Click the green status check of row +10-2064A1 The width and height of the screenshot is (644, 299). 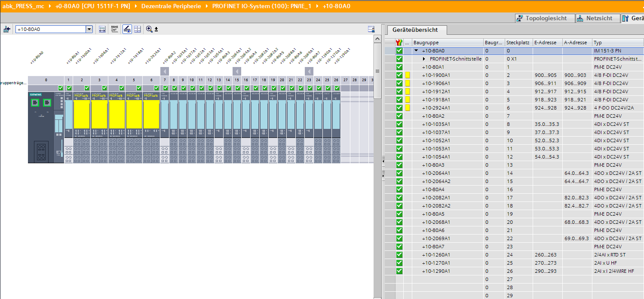(x=399, y=173)
